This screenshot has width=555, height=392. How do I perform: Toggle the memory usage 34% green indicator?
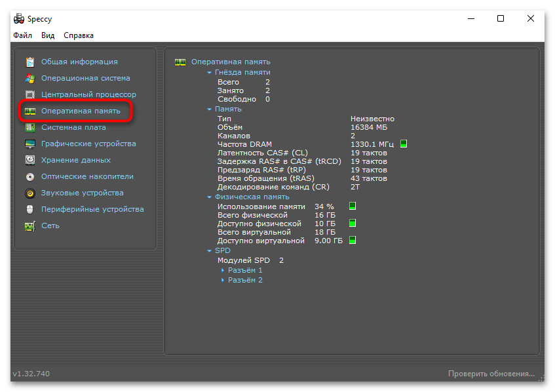point(352,206)
